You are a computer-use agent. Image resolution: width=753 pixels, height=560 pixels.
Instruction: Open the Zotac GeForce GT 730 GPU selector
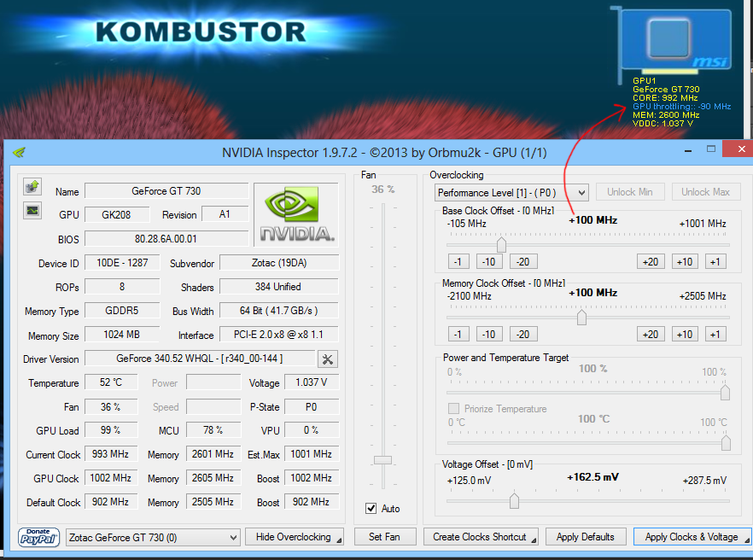click(153, 537)
